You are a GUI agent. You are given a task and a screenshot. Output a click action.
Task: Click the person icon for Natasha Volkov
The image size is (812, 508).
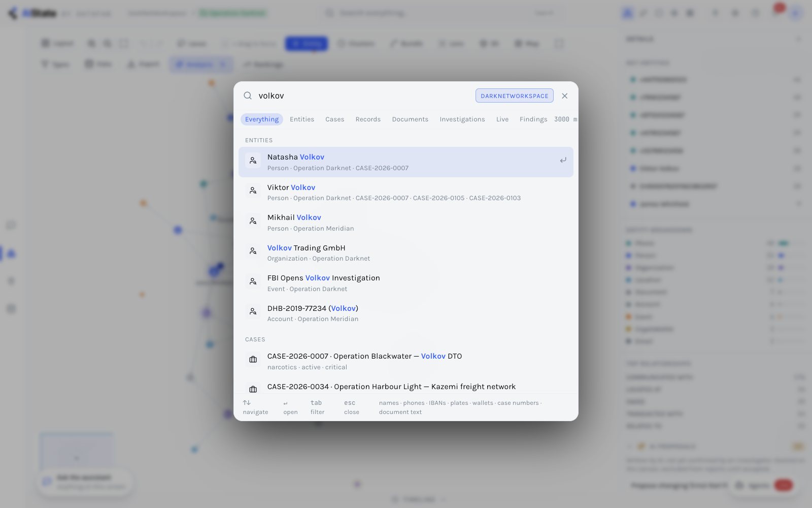[253, 161]
